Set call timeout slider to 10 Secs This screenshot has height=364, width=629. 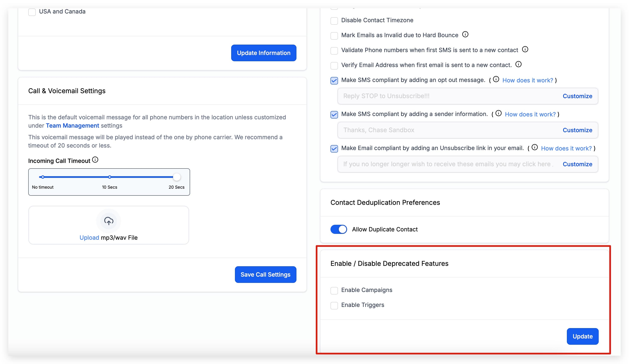[x=109, y=177]
